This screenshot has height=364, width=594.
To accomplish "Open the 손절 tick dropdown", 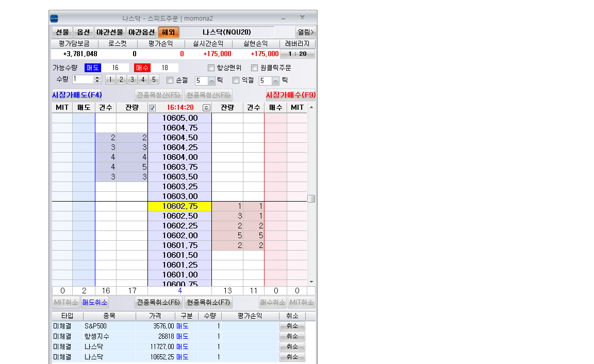I will tap(211, 80).
